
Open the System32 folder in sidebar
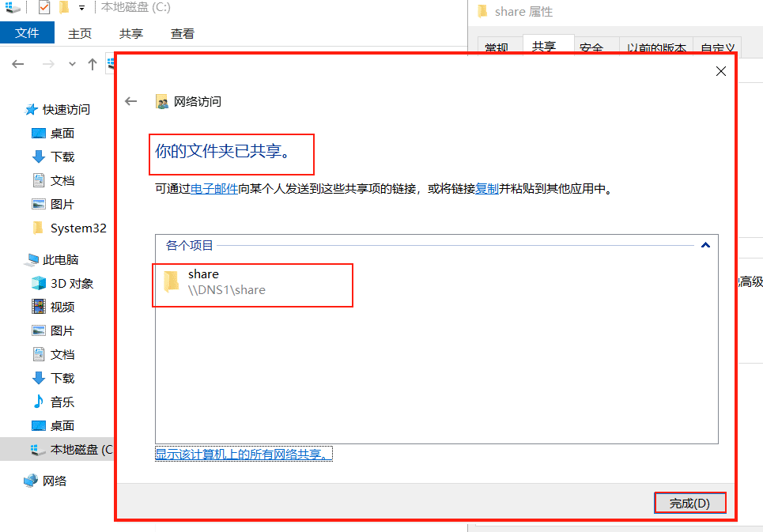(77, 228)
